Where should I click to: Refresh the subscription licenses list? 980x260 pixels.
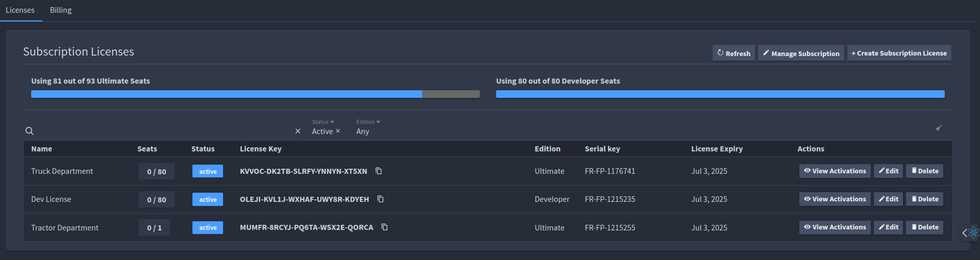733,53
